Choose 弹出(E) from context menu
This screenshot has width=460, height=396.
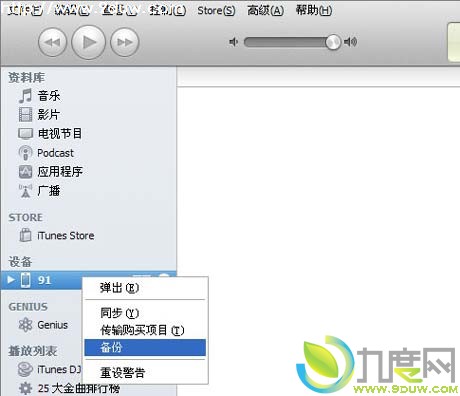click(x=145, y=288)
